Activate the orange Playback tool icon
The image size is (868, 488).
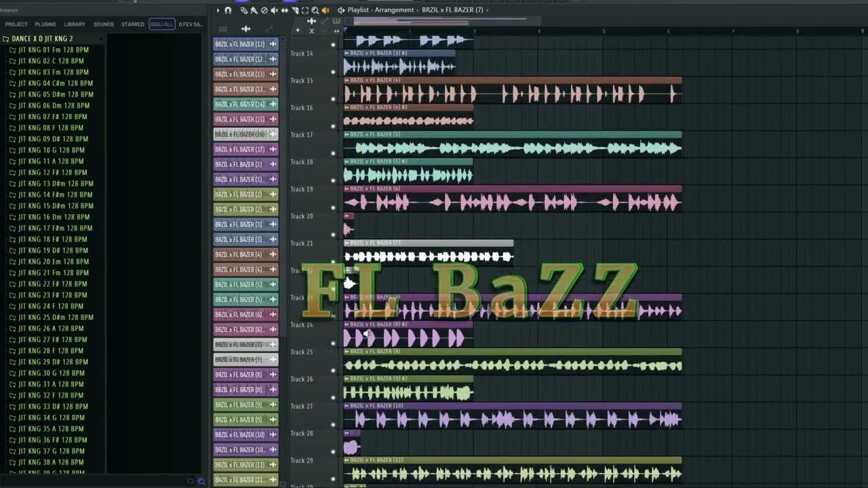pyautogui.click(x=325, y=10)
